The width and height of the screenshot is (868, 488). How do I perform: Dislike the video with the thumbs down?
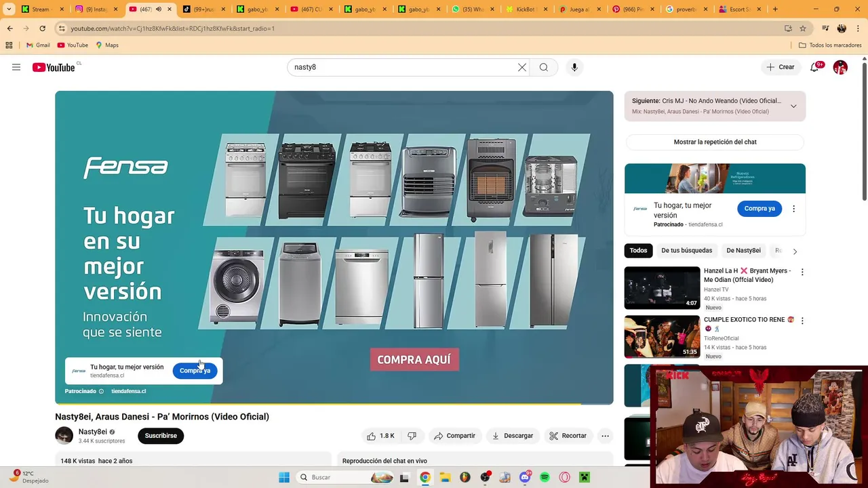tap(412, 436)
